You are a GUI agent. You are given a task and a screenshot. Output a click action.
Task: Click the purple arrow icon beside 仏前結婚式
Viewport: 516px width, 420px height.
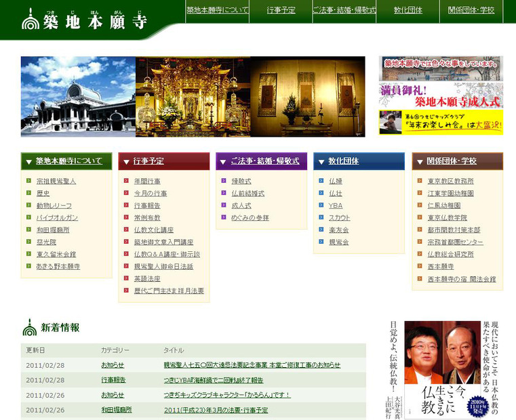pyautogui.click(x=224, y=193)
